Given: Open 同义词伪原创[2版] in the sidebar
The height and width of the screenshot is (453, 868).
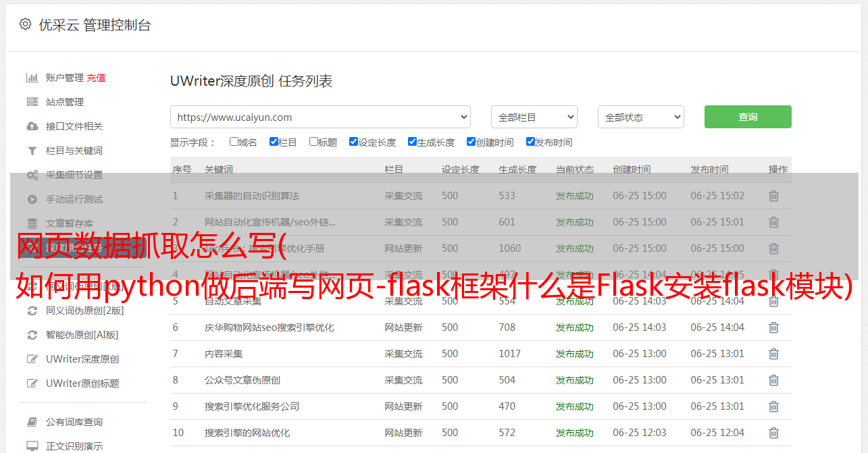Looking at the screenshot, I should coord(85,311).
